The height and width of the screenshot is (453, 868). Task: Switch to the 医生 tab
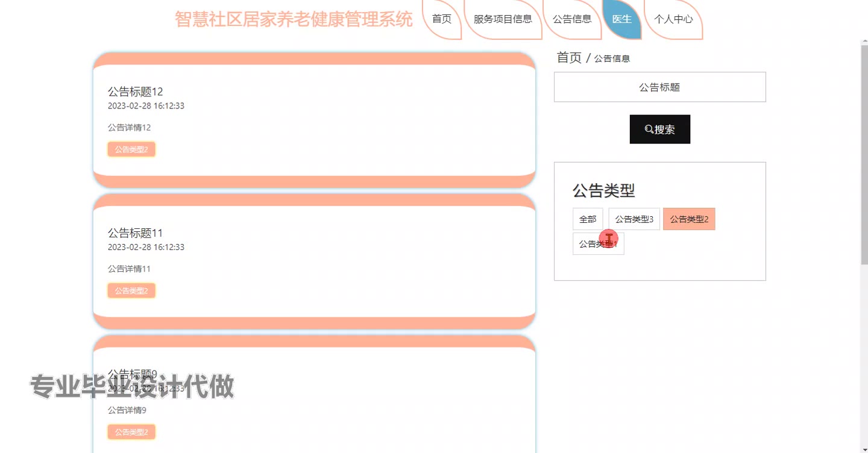(x=621, y=19)
